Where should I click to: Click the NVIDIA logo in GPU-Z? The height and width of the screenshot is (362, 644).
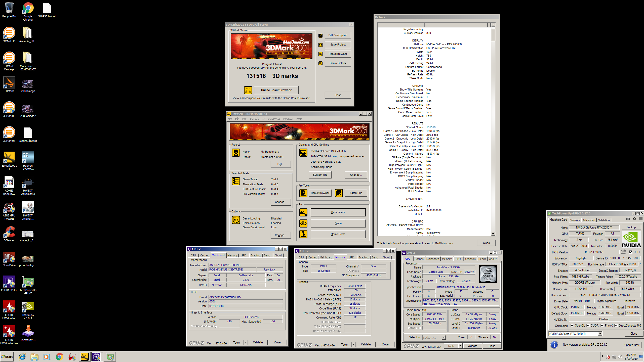point(631,240)
